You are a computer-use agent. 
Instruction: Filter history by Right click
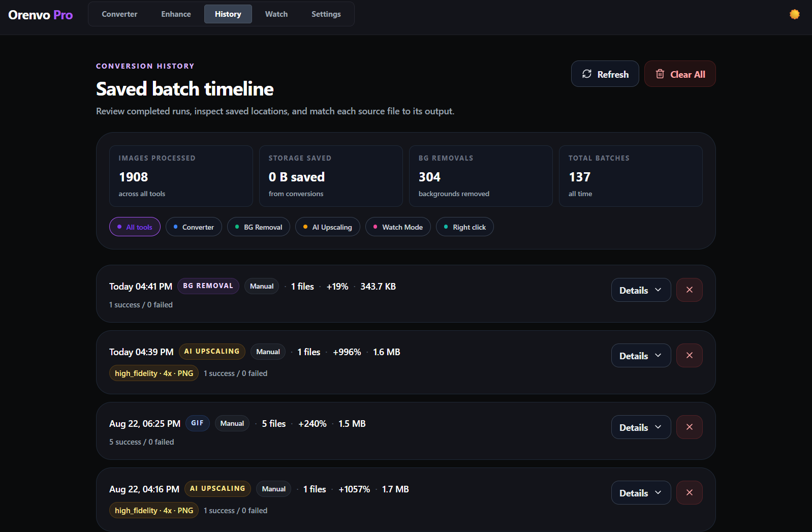point(465,227)
